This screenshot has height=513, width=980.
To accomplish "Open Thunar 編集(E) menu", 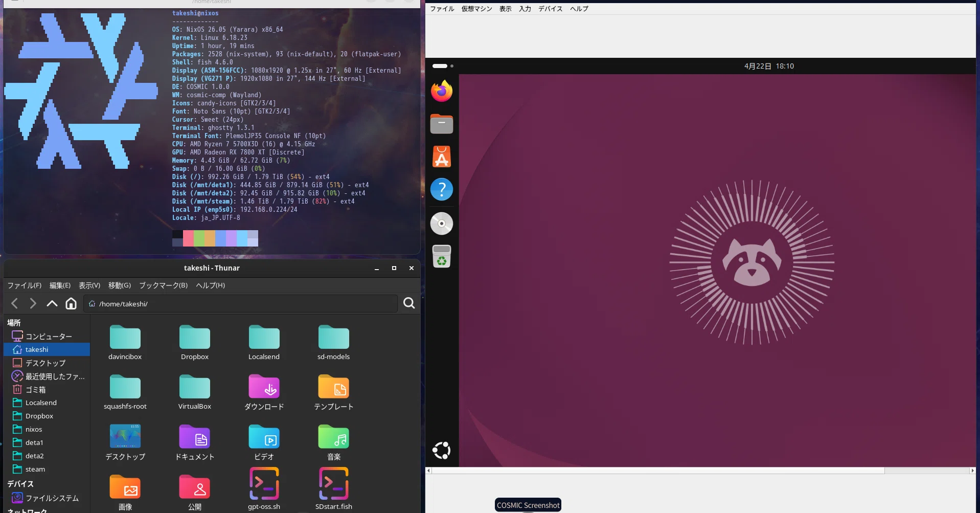I will tap(60, 285).
